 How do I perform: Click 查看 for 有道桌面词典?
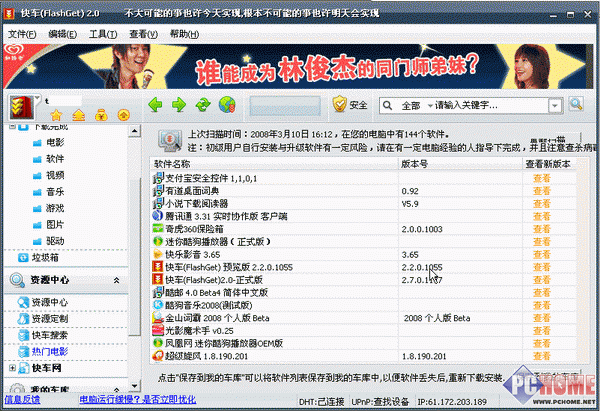coord(542,191)
